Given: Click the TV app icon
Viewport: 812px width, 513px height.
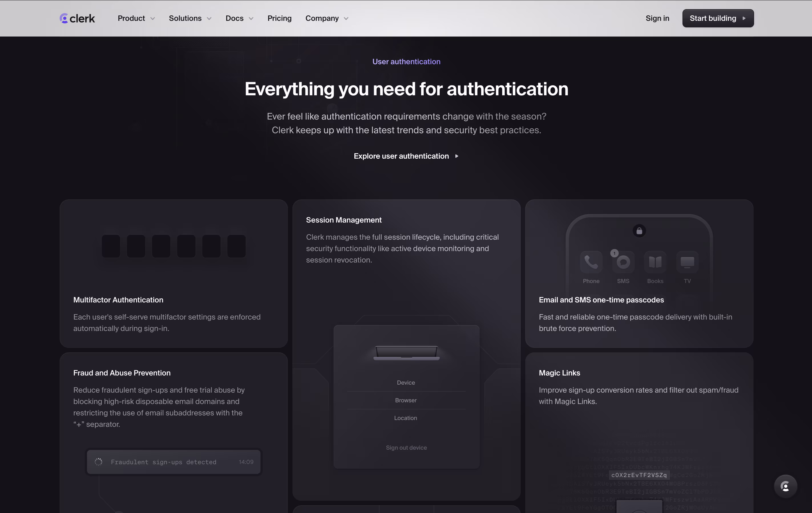Looking at the screenshot, I should 687,262.
